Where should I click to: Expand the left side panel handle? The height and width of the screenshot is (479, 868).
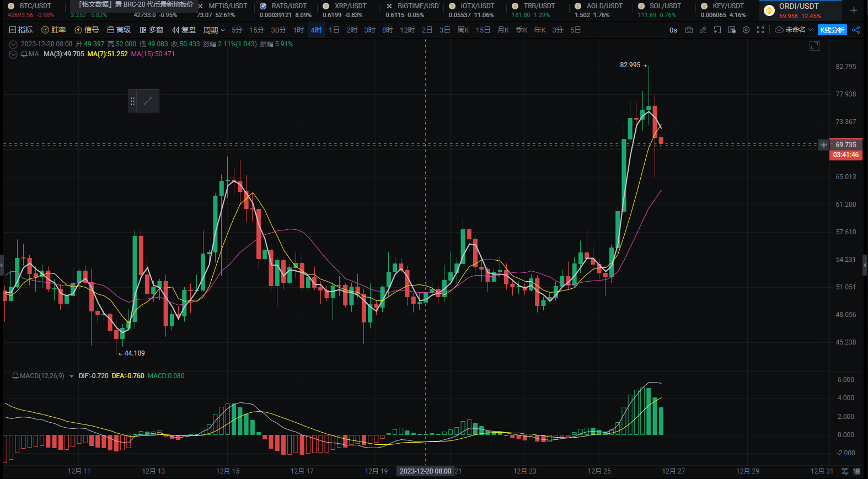2,265
